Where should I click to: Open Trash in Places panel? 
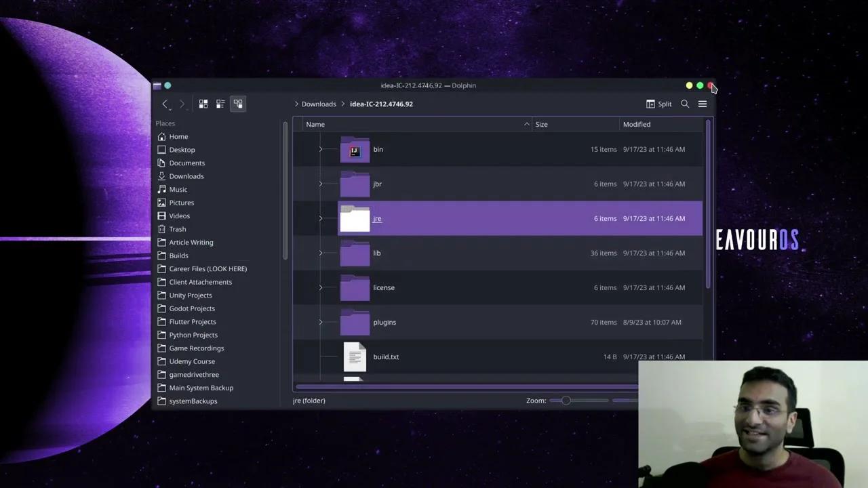pos(178,229)
